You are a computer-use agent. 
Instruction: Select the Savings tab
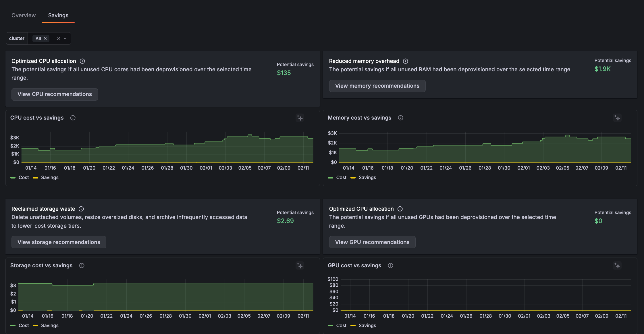58,15
